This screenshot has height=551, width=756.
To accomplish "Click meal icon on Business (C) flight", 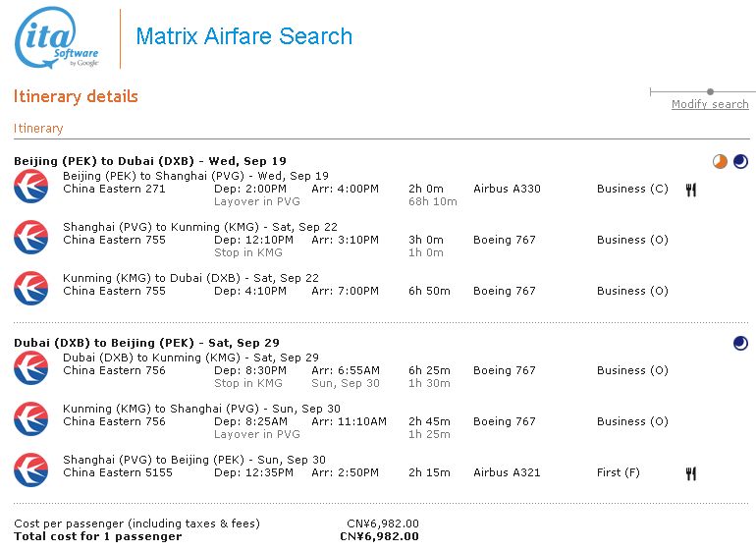I will [x=691, y=190].
